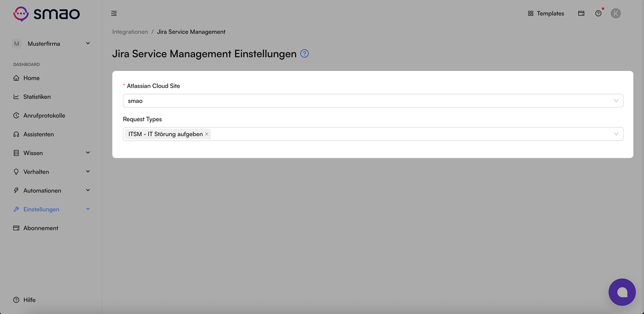Viewport: 644px width, 314px height.
Task: Click into the Atlassian Cloud Site field showing smao
Action: click(x=373, y=101)
